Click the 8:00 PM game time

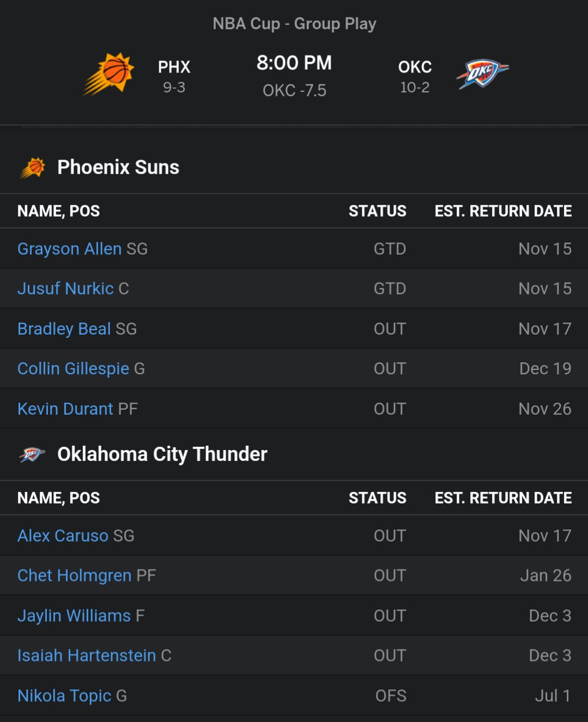[x=294, y=63]
